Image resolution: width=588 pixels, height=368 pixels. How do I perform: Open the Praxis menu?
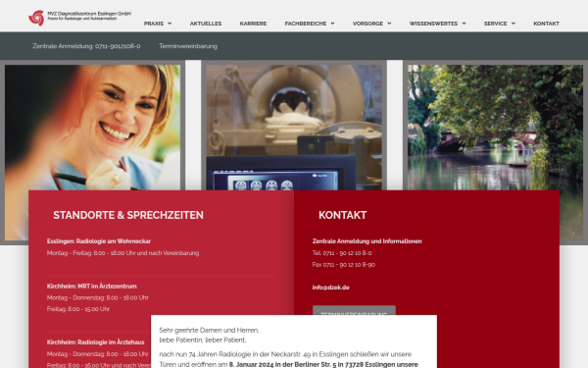pos(154,24)
